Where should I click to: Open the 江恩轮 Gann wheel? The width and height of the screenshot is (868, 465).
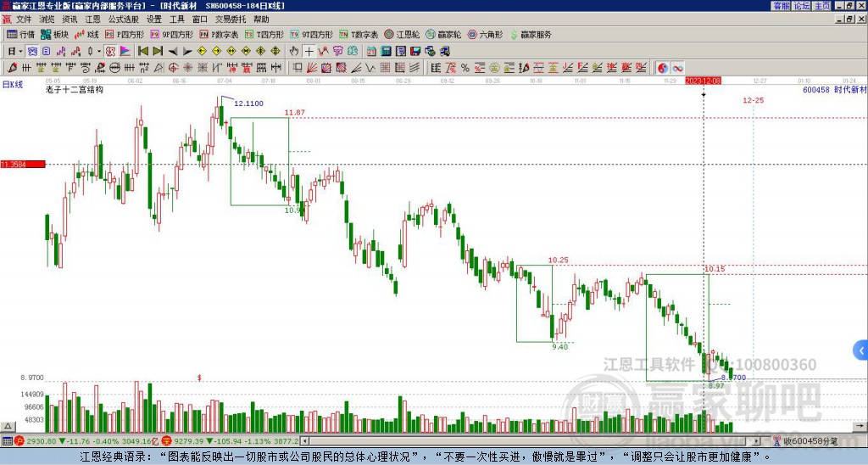click(x=402, y=34)
